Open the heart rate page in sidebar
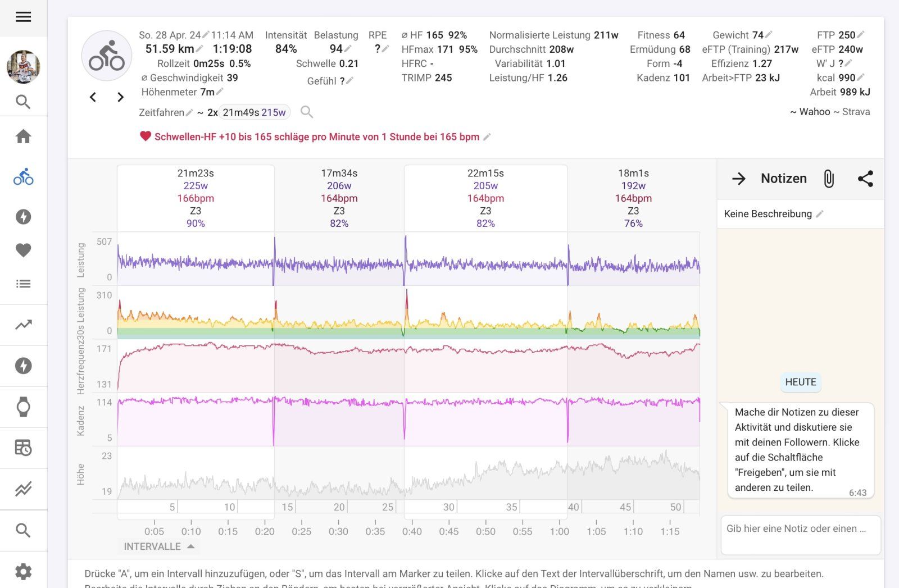This screenshot has width=899, height=588. 23,250
